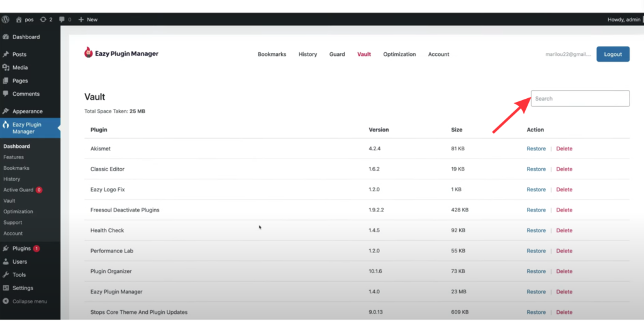Click the Posts pin icon
The width and height of the screenshot is (644, 326).
click(6, 54)
